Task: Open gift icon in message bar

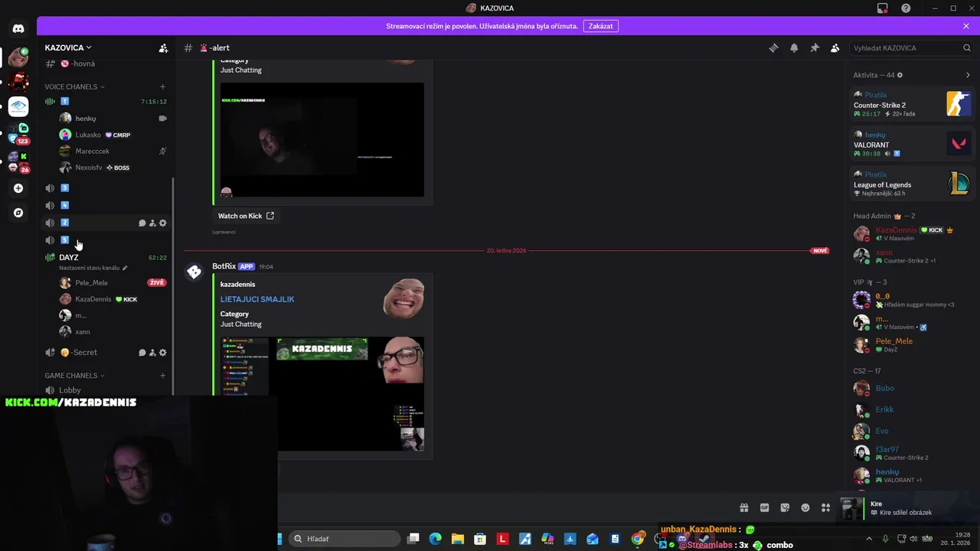Action: pos(743,508)
